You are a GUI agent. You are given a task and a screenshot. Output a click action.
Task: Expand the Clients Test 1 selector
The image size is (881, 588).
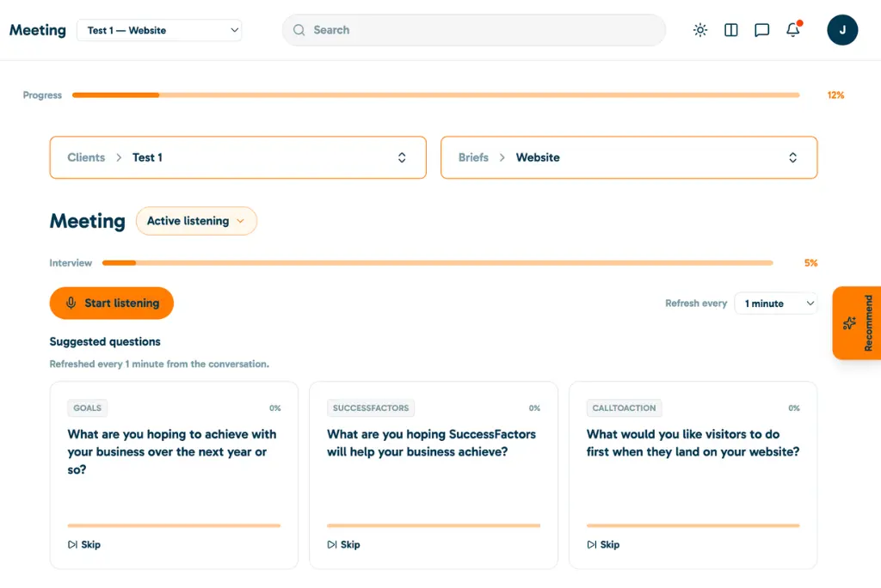coord(237,157)
